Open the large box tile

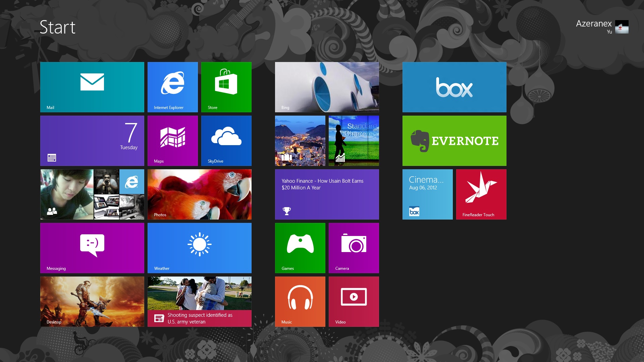coord(454,87)
